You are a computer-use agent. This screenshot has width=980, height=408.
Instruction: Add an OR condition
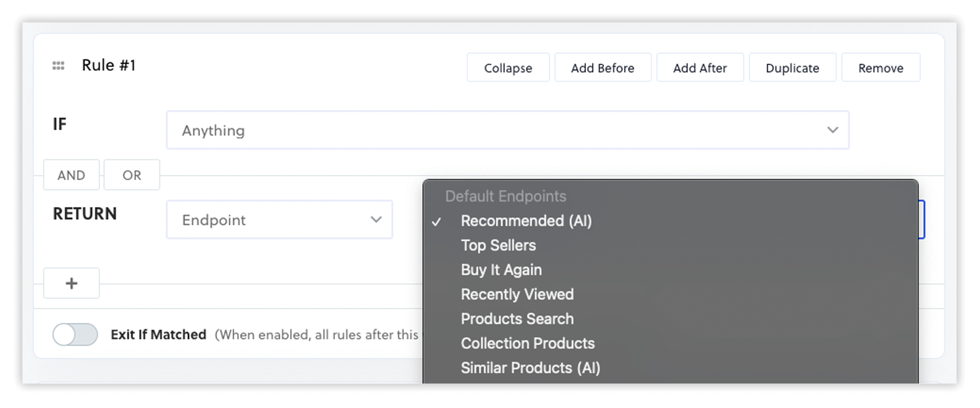[x=132, y=175]
